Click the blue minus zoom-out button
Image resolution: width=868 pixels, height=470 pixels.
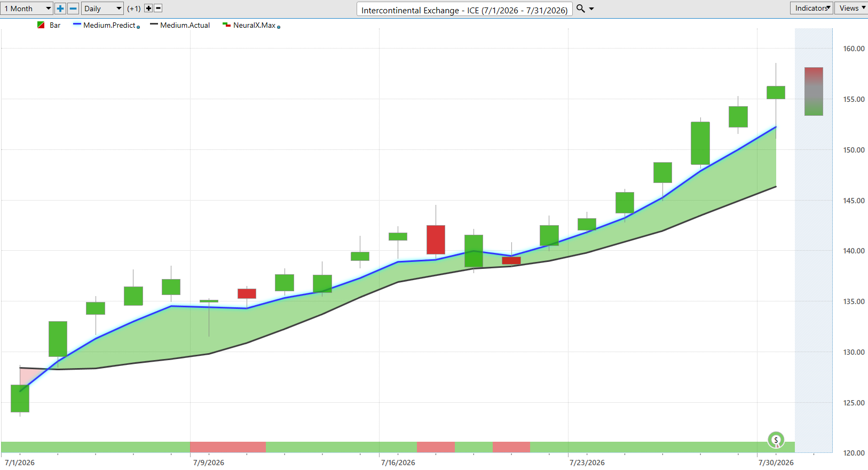pos(73,9)
